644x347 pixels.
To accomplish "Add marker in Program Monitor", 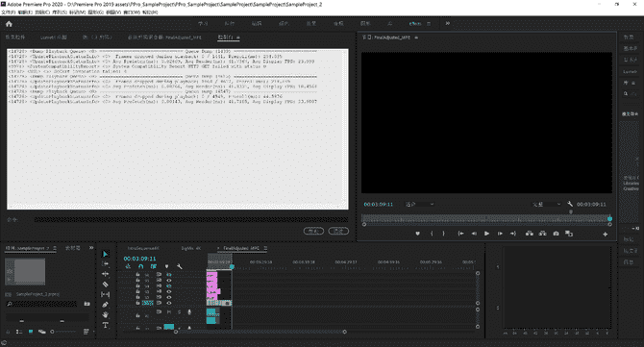I will [x=418, y=234].
